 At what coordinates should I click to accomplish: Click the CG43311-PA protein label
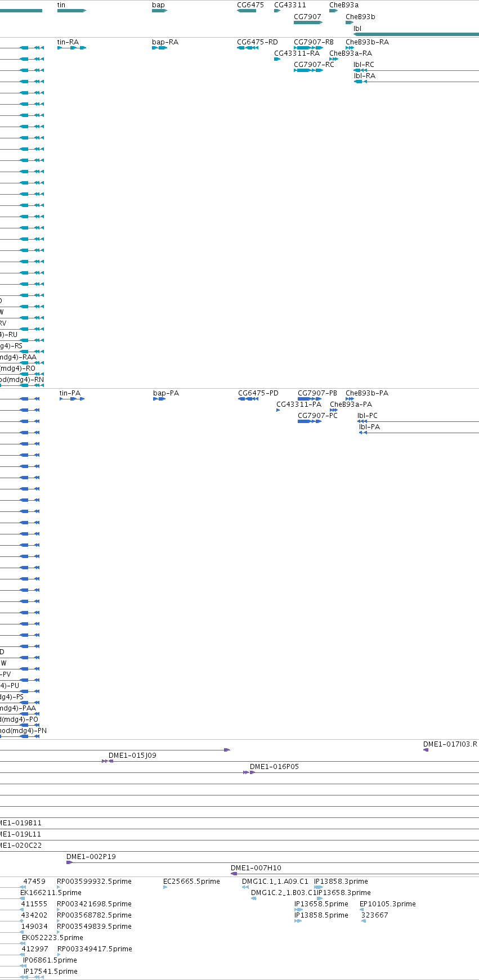click(x=299, y=404)
